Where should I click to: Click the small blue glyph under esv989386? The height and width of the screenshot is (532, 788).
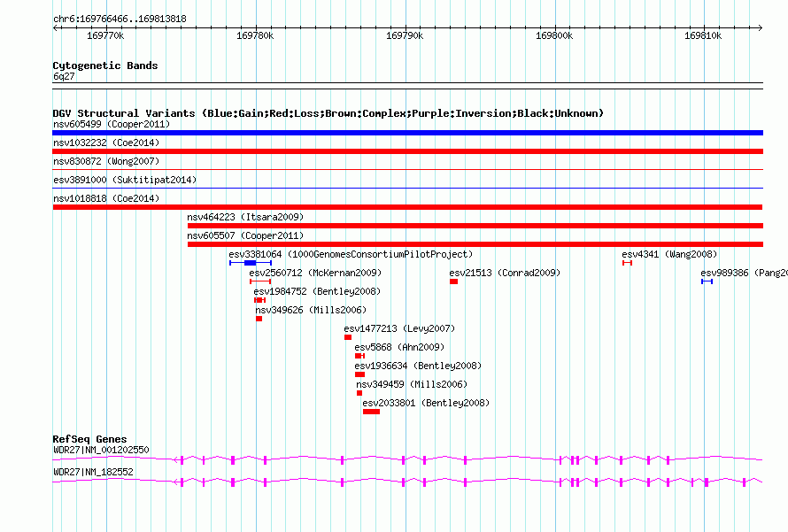click(707, 281)
